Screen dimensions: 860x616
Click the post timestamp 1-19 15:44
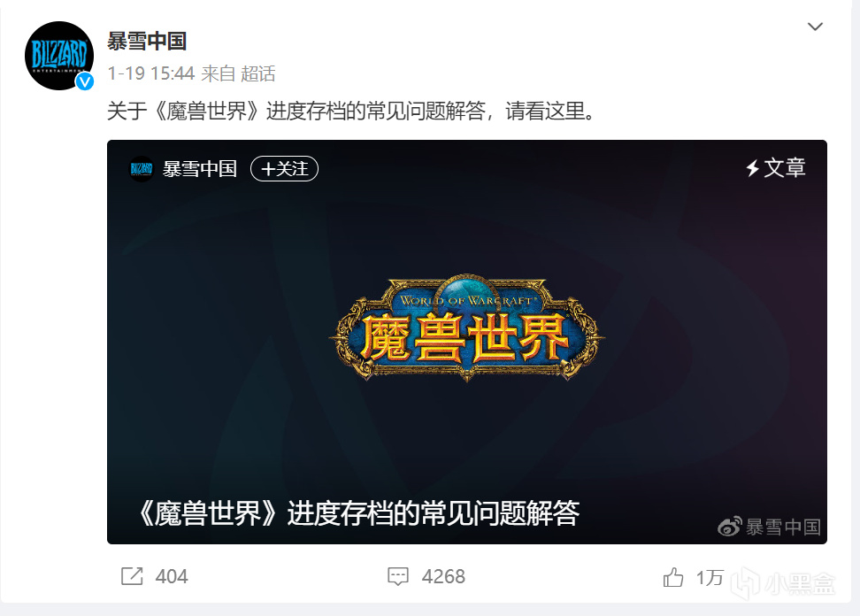(x=150, y=73)
